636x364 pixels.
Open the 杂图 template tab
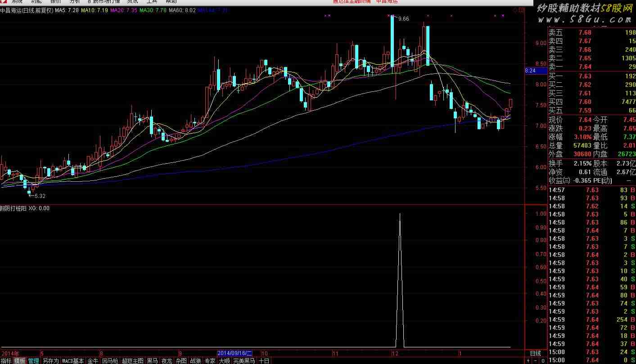click(181, 361)
